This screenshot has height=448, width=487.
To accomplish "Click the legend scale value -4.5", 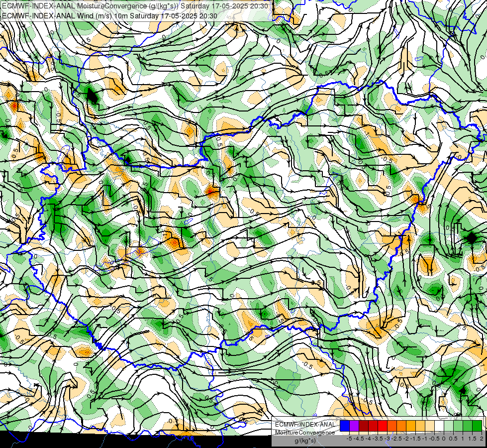I will click(359, 439).
